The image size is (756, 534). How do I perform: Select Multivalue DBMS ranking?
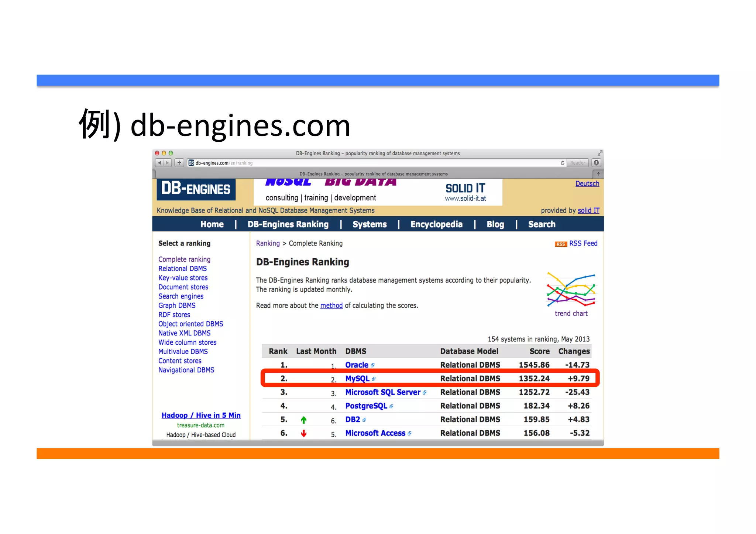(x=183, y=352)
